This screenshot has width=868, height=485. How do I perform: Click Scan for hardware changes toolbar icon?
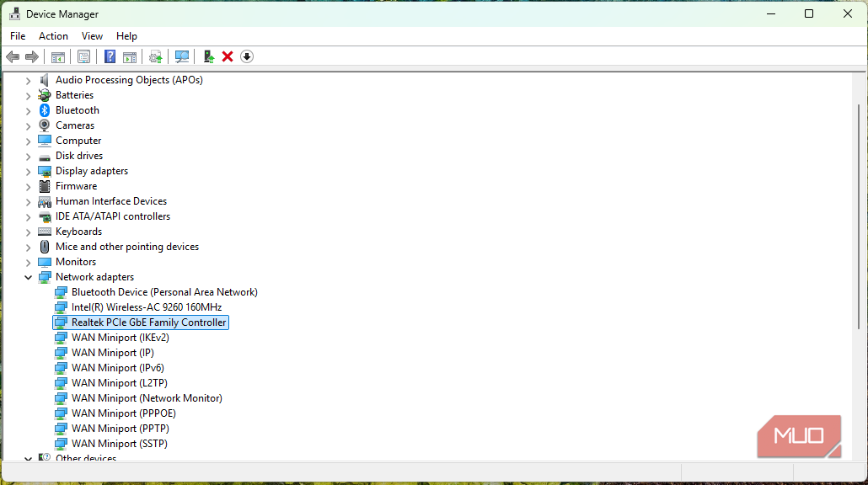pyautogui.click(x=181, y=56)
